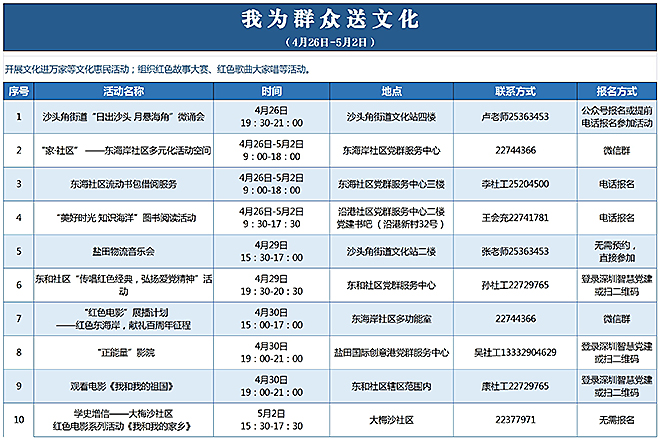
Task: Click the title 我为群众送文化
Action: (330, 20)
